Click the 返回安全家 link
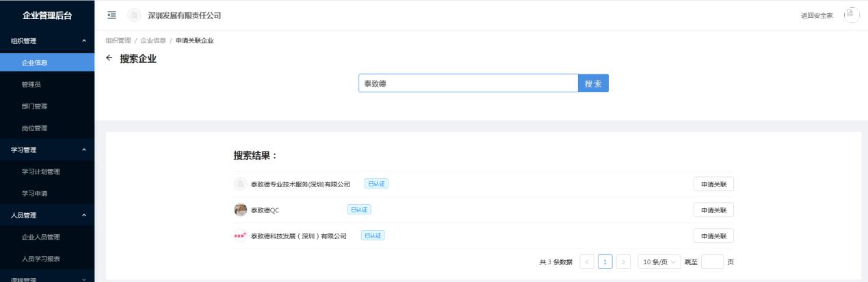 point(817,15)
